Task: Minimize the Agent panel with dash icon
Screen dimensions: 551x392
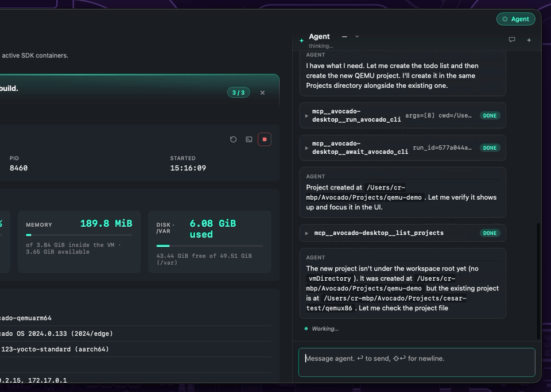Action: (x=344, y=37)
